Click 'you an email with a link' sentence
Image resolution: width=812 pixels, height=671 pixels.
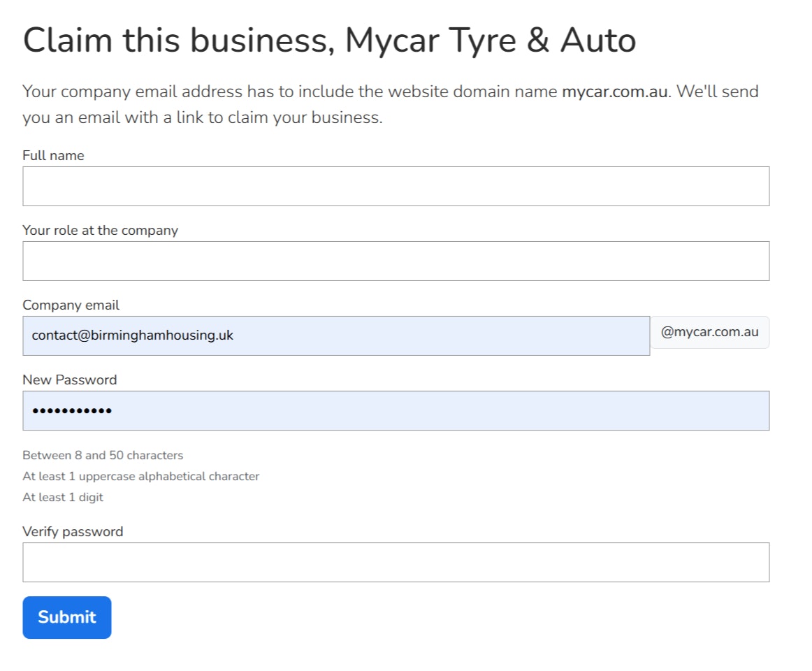click(x=126, y=117)
